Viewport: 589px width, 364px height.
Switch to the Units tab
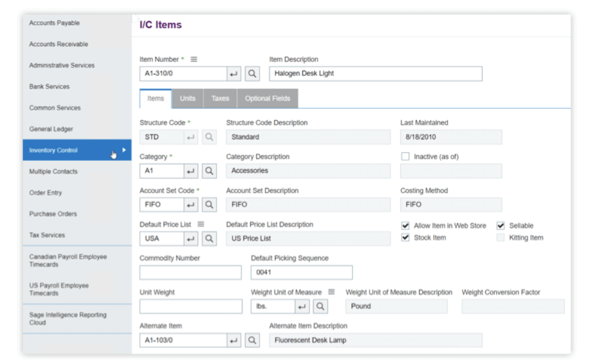(x=187, y=99)
